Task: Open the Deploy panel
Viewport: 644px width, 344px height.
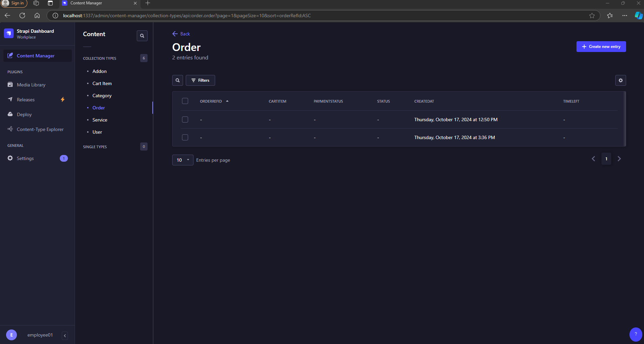Action: (x=24, y=114)
